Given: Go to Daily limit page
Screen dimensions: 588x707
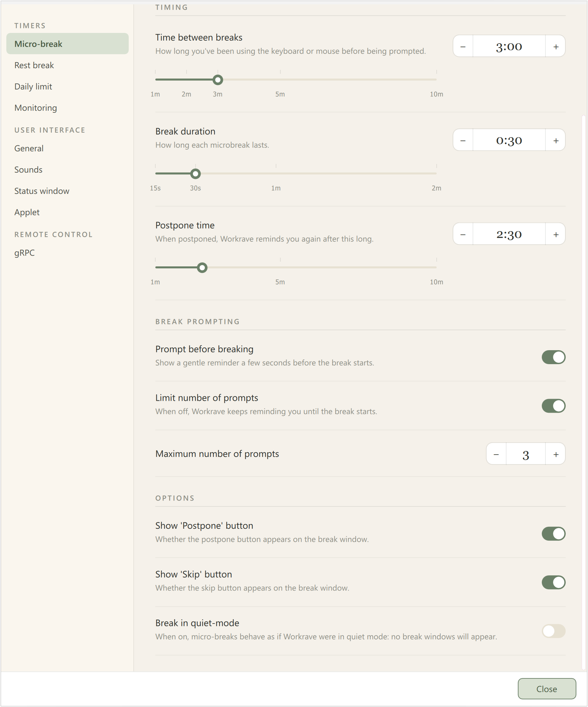Looking at the screenshot, I should (68, 86).
